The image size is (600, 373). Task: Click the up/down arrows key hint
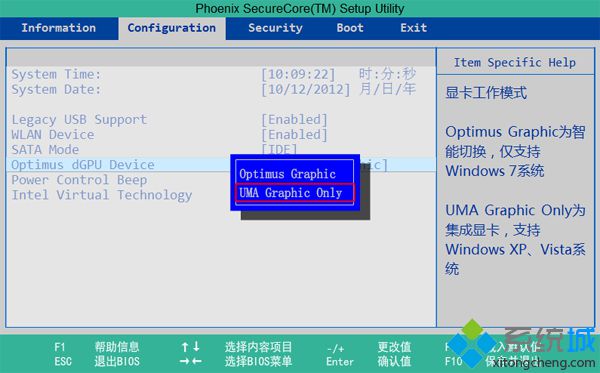click(191, 347)
